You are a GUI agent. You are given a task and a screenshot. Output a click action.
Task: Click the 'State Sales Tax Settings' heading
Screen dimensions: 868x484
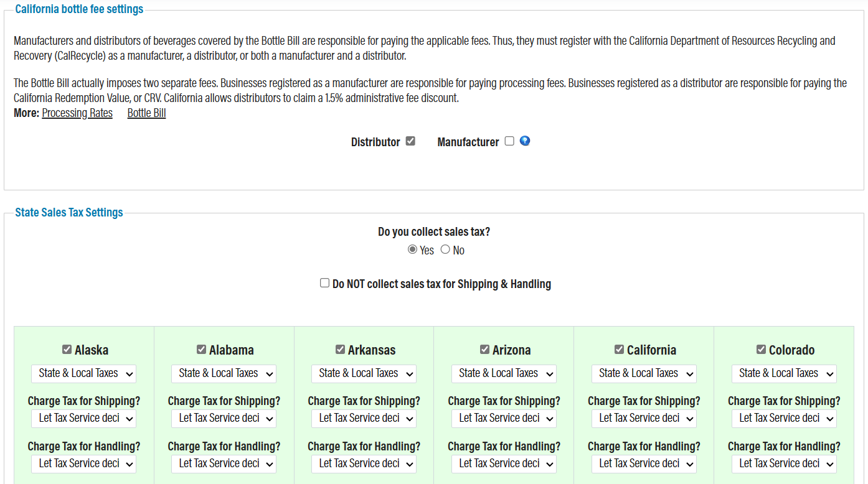click(x=68, y=212)
